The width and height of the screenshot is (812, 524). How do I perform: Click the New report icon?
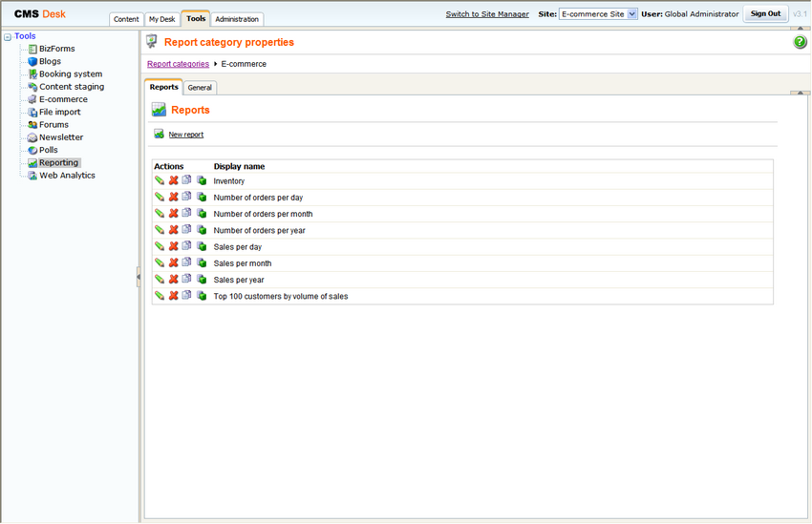coord(160,135)
